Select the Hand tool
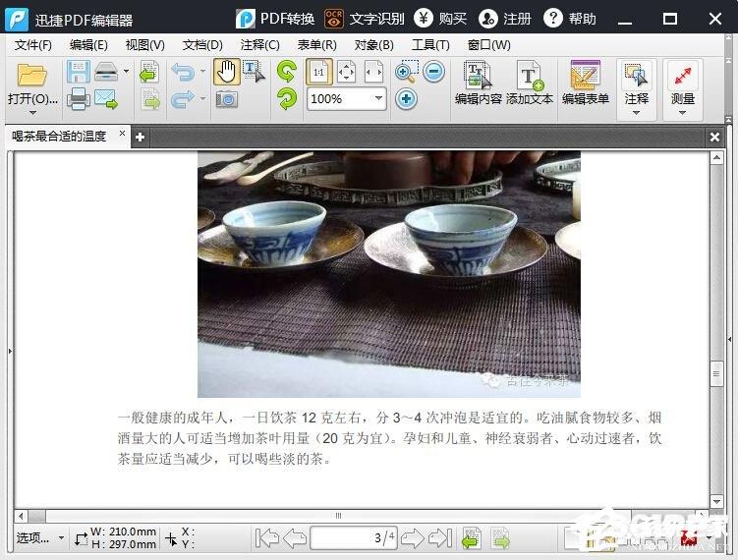Image resolution: width=738 pixels, height=560 pixels. point(227,72)
